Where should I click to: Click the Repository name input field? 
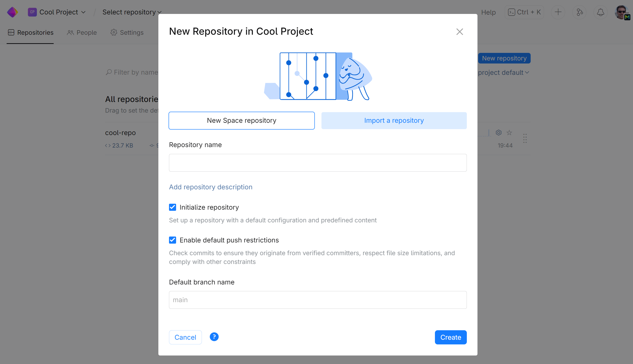pyautogui.click(x=317, y=163)
